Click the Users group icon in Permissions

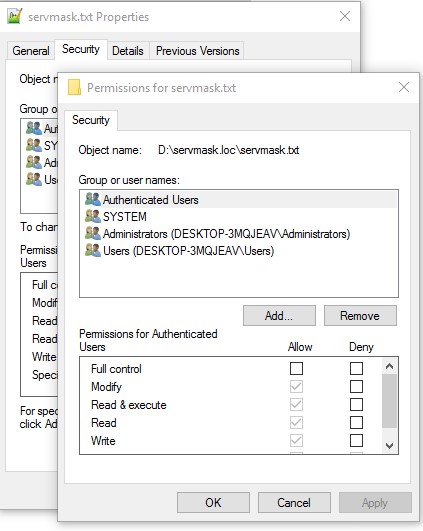coord(92,251)
